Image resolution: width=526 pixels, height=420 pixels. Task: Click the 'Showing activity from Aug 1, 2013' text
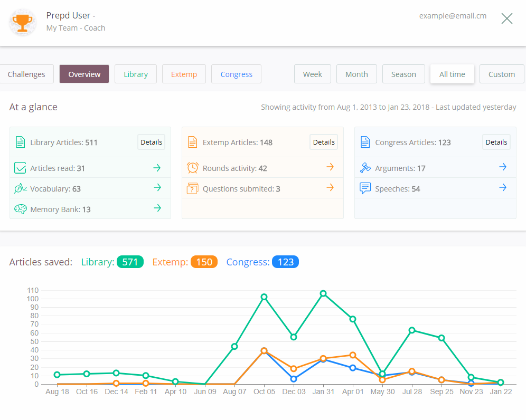(x=389, y=107)
